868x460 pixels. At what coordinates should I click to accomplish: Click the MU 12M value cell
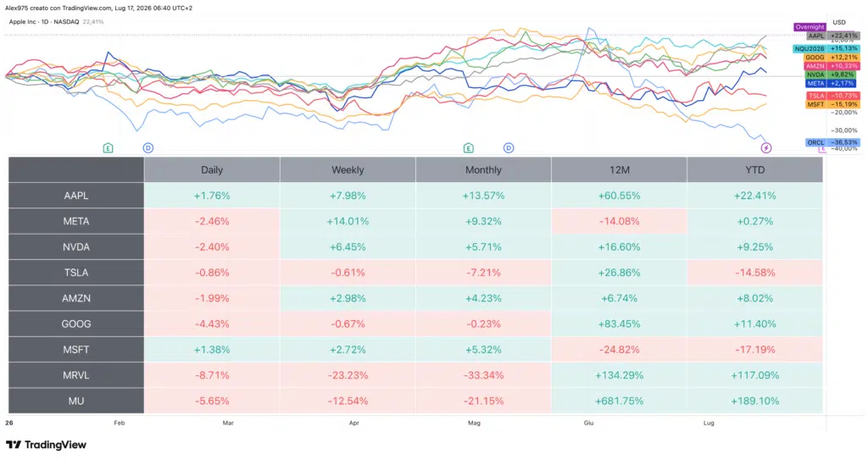tap(620, 401)
